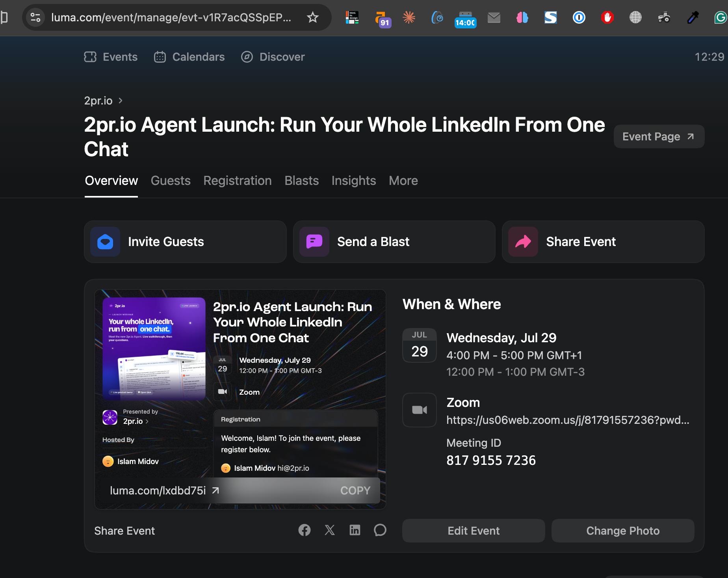Open the gray mail envelope extension
The width and height of the screenshot is (728, 578).
click(494, 17)
